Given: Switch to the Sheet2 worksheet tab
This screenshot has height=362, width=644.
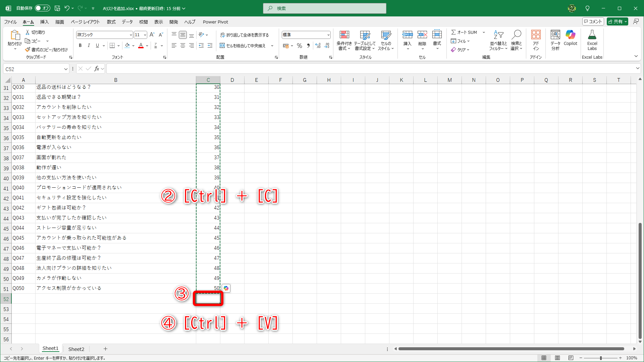Looking at the screenshot, I should click(x=76, y=349).
